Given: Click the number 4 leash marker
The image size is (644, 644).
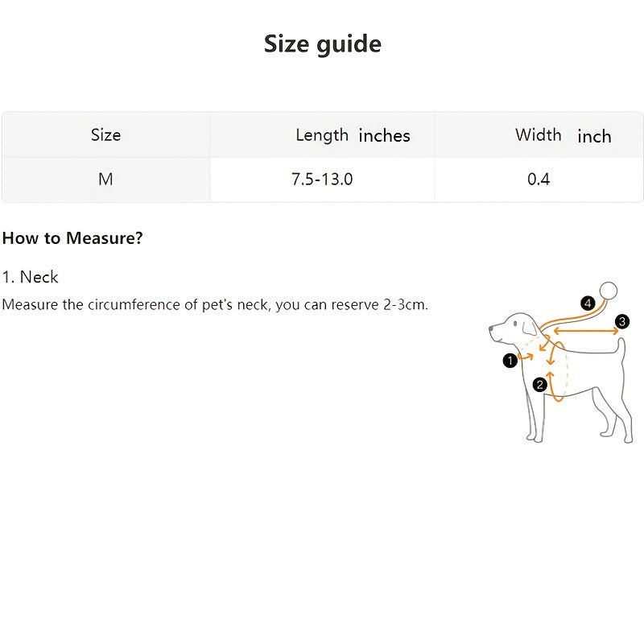Looking at the screenshot, I should click(588, 303).
